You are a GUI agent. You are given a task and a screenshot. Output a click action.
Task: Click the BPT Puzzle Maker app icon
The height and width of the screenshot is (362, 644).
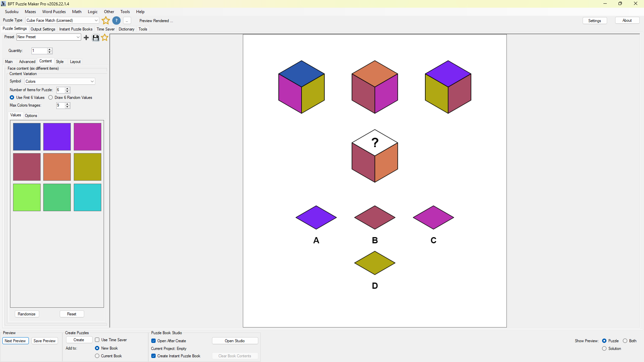coord(3,4)
